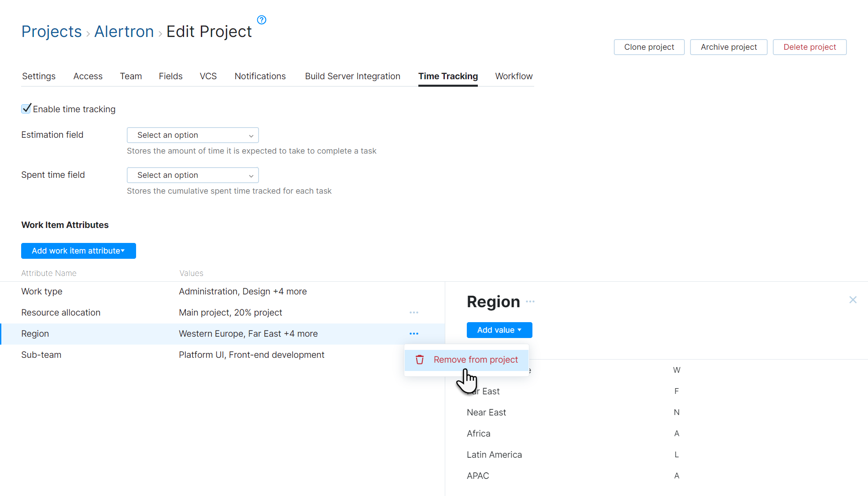This screenshot has height=496, width=868.
Task: Click the Clone project button
Action: [x=649, y=47]
